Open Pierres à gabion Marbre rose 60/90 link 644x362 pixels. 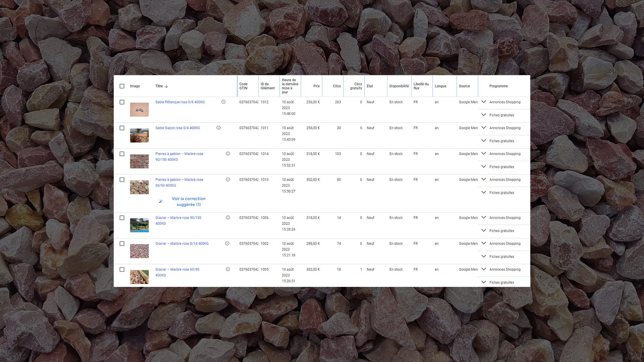[179, 182]
